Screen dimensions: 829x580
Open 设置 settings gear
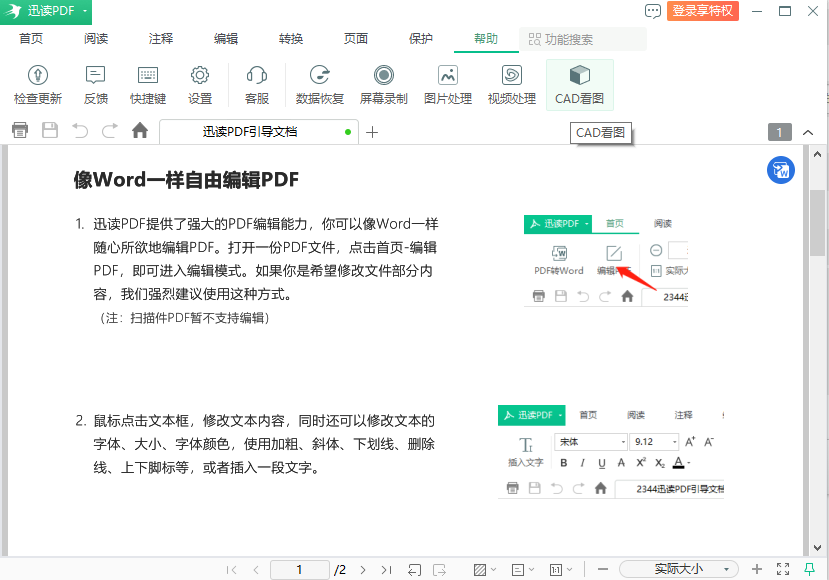click(x=200, y=85)
